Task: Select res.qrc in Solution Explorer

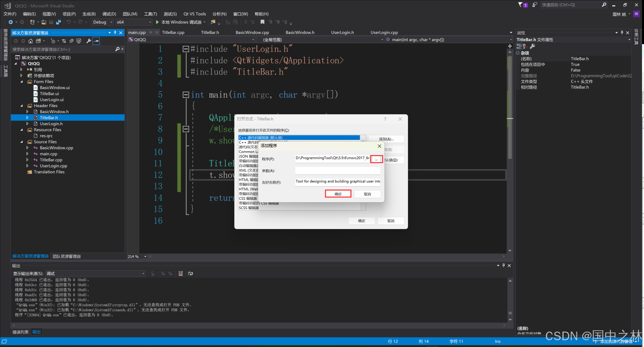Action: click(46, 136)
